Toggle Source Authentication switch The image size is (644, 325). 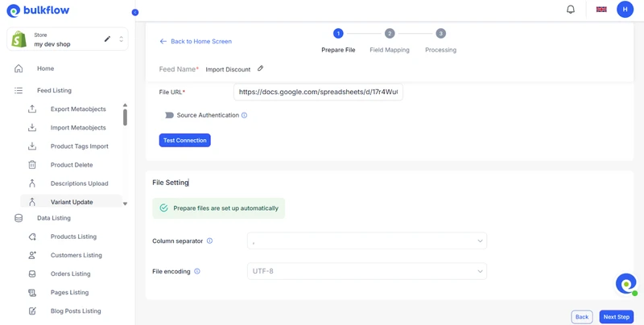coord(169,115)
